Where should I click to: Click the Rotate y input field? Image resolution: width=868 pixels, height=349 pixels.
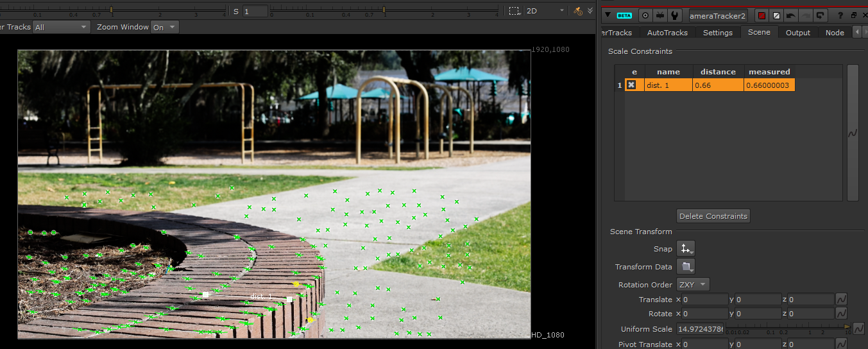(758, 314)
